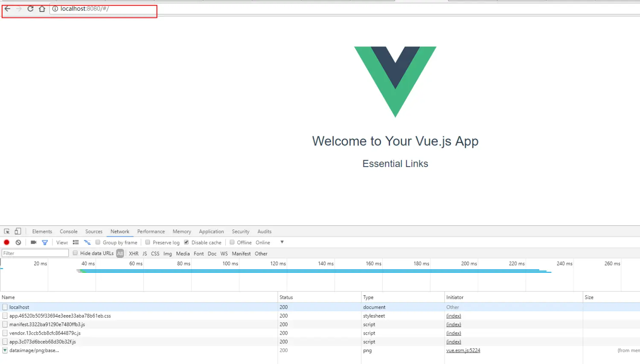Viewport: 640px width, 364px height.
Task: Filter requests by XHR
Action: [134, 254]
